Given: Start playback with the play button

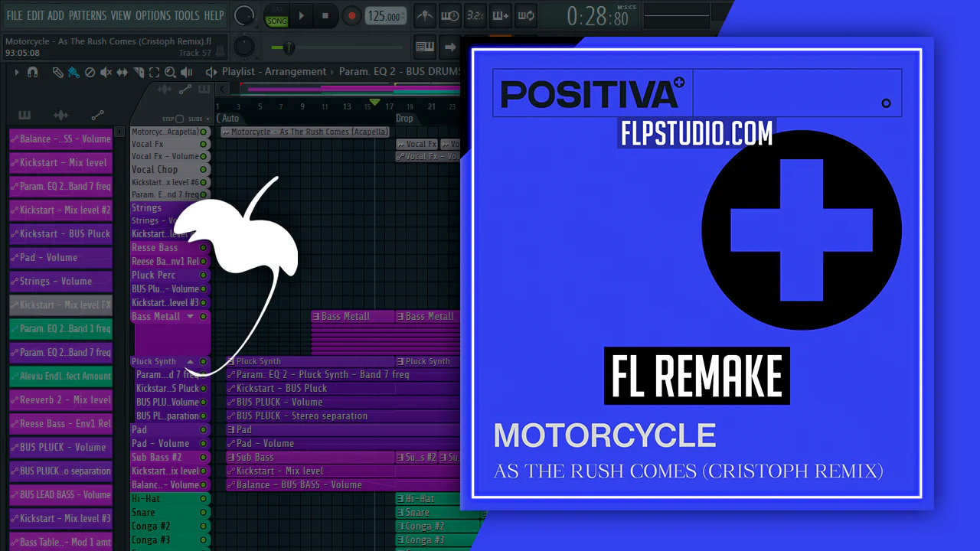Looking at the screenshot, I should [301, 16].
